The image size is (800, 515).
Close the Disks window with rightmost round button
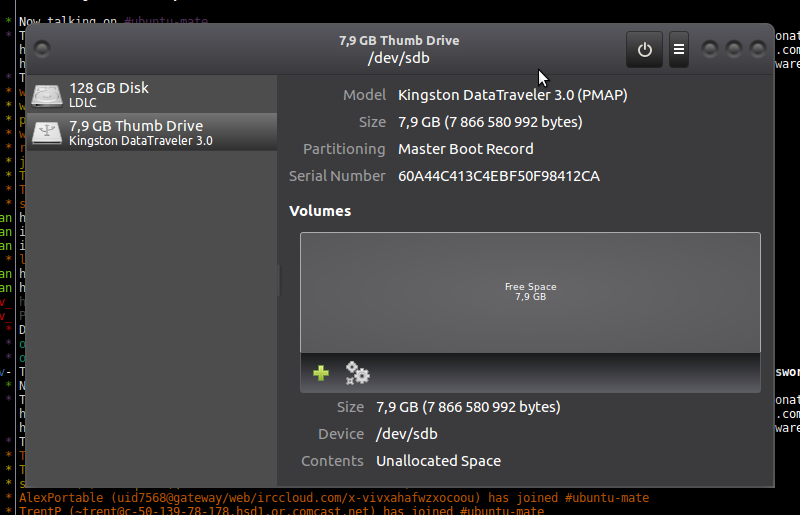757,48
